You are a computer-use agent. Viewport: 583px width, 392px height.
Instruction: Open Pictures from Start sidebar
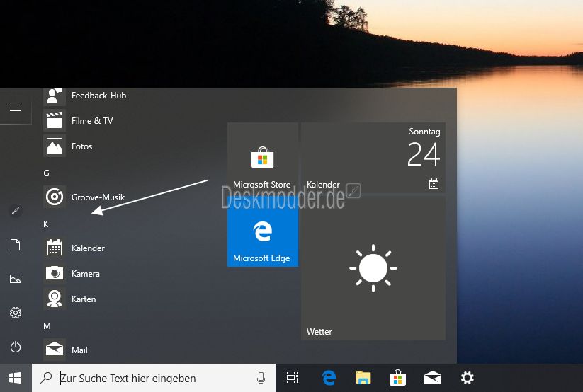click(16, 279)
